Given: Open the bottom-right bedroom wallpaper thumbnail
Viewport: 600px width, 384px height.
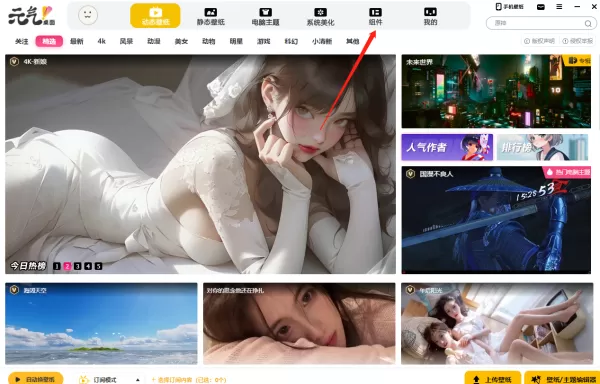Looking at the screenshot, I should pos(497,324).
